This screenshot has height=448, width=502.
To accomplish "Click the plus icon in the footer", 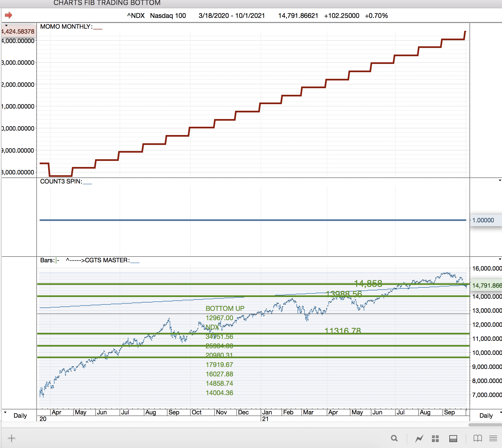I will pyautogui.click(x=12, y=438).
